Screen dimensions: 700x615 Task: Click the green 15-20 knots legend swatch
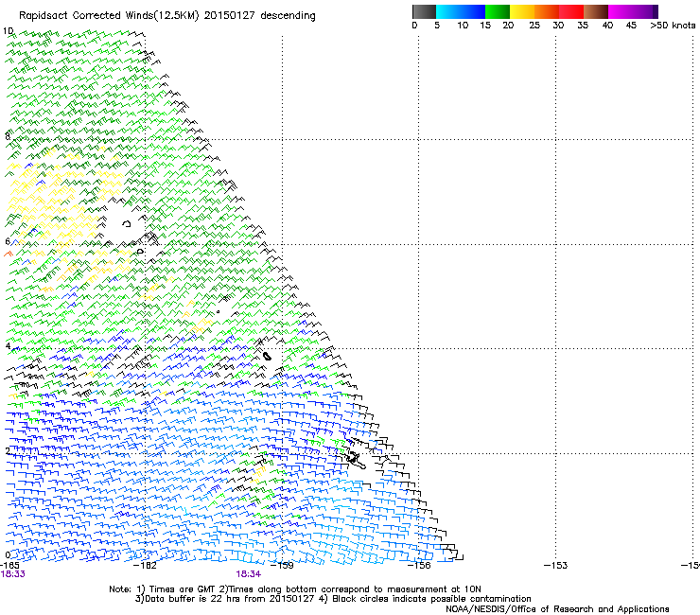coord(498,11)
